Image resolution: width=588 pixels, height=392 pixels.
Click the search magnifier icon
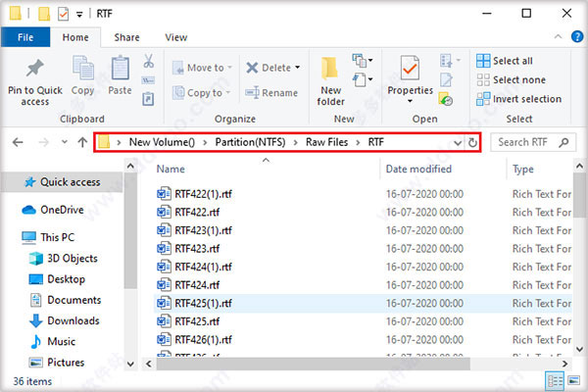pyautogui.click(x=563, y=142)
